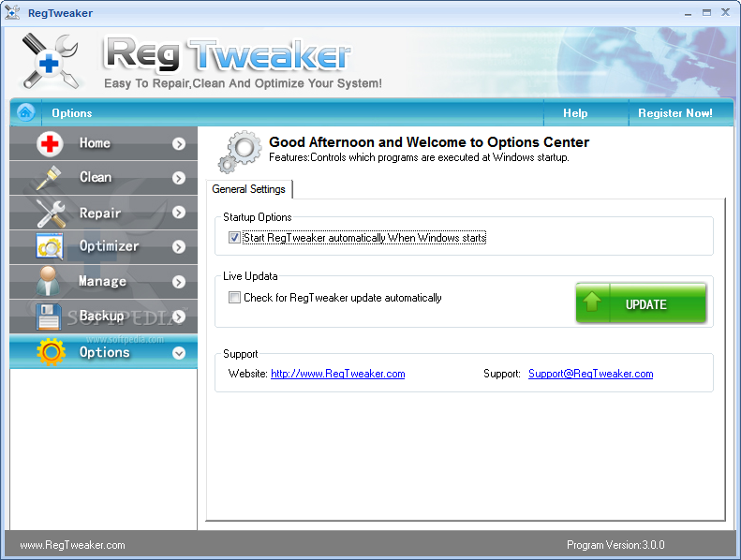Open the Backup sidebar item
This screenshot has height=560, width=741.
coord(103,317)
